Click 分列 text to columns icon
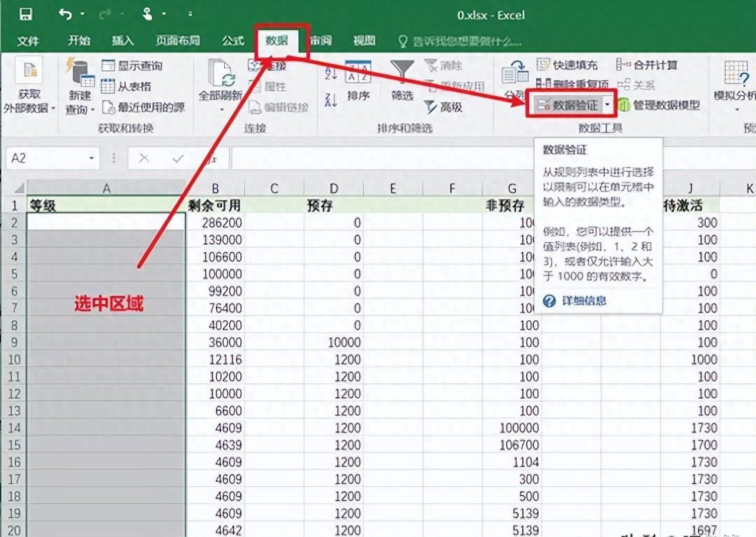 514,80
